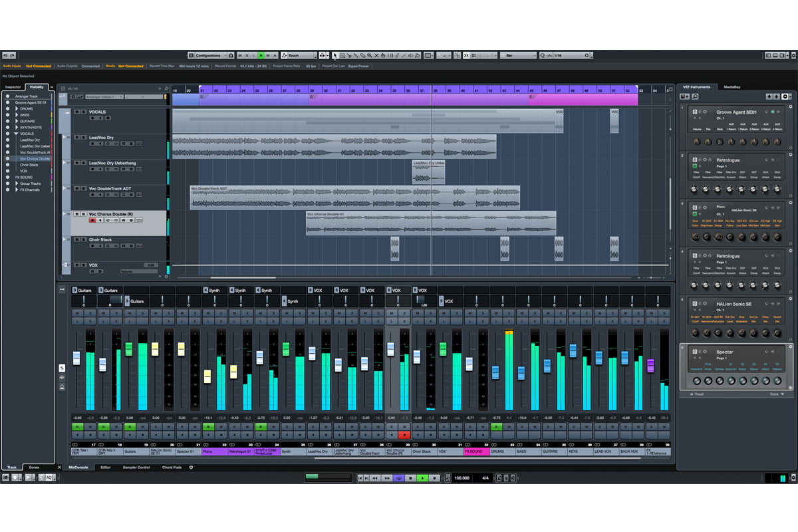Click the transport Forward button

coord(387,477)
